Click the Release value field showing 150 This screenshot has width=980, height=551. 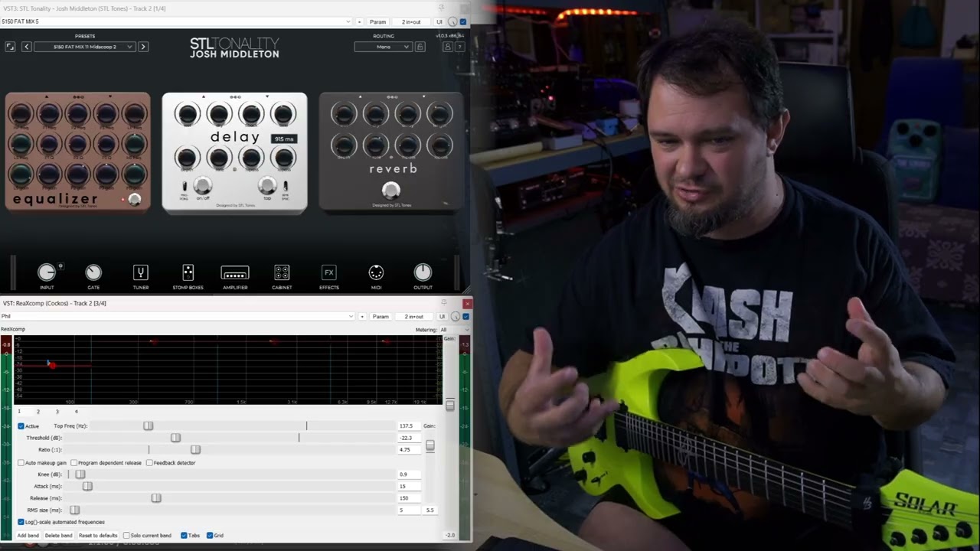[x=409, y=498]
